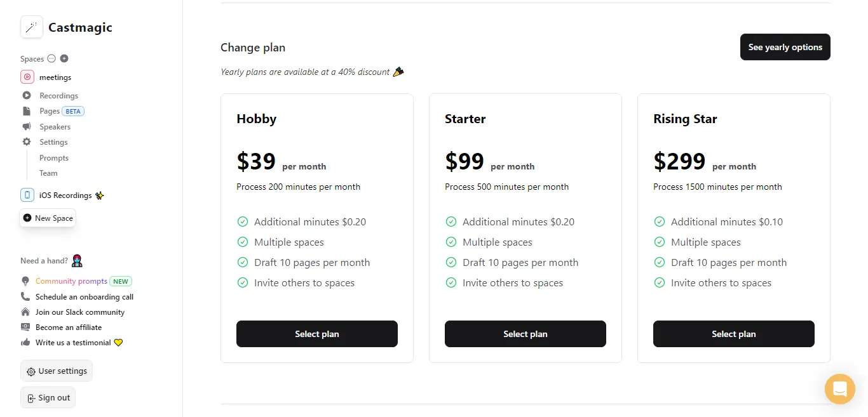Screen dimensions: 868x417
Task: Open the Team settings sub-item
Action: 48,173
